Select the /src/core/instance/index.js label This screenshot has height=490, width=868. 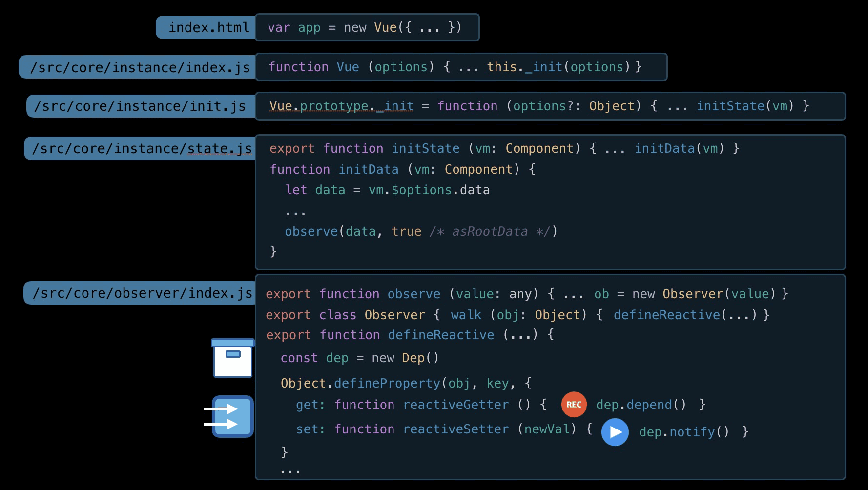tap(137, 67)
